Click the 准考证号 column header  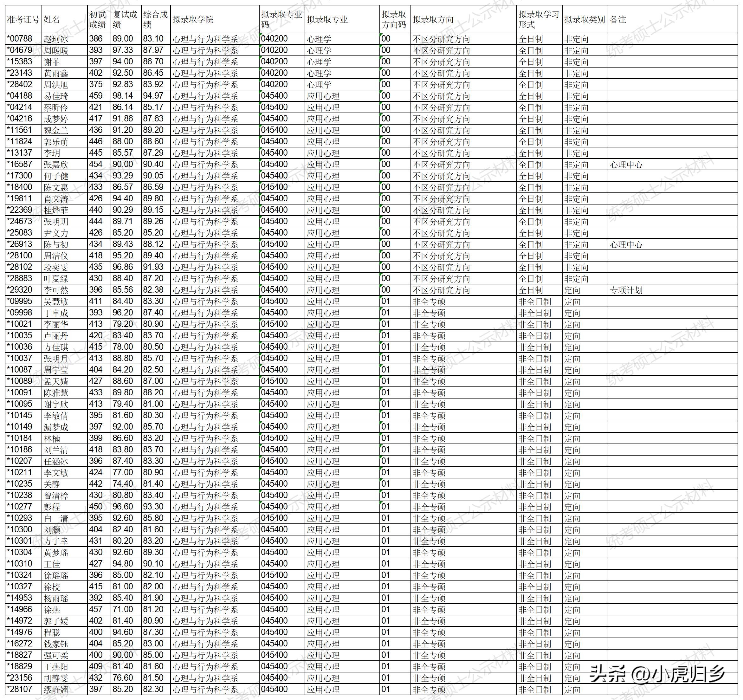[x=23, y=19]
